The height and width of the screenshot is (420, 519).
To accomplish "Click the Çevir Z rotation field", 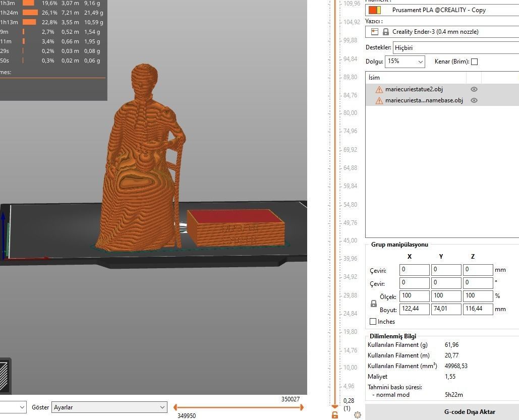I will pyautogui.click(x=478, y=283).
